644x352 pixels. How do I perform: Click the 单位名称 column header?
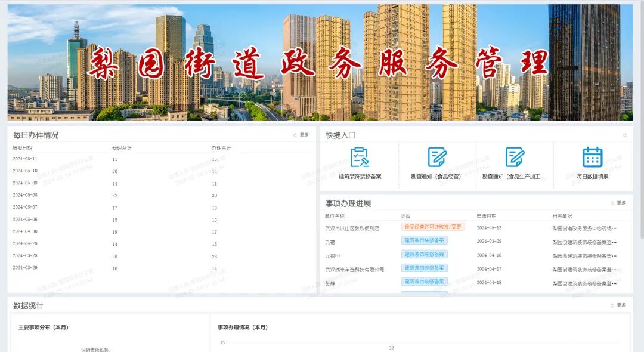click(x=335, y=216)
